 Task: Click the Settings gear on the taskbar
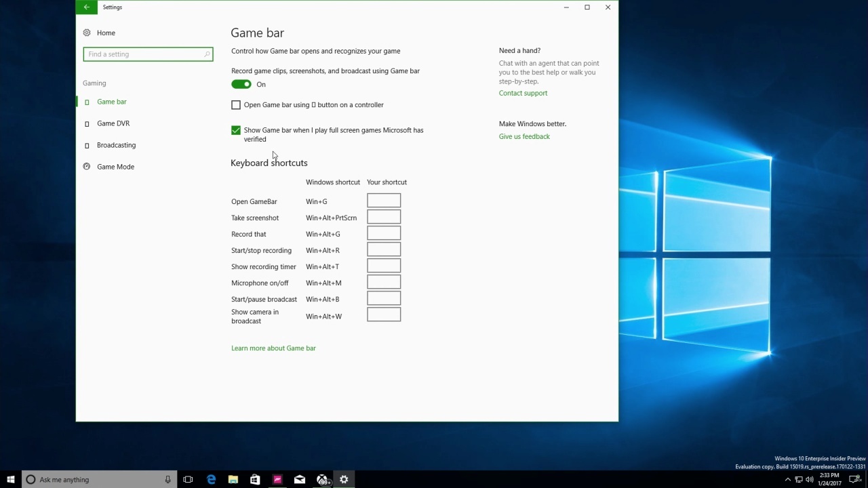tap(344, 479)
